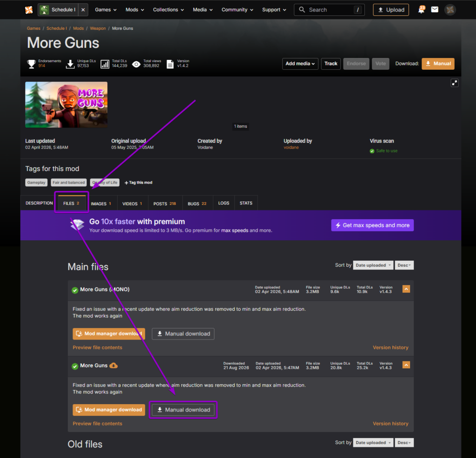Switch to the Images tab
Viewport: 476px width, 458px height.
101,203
